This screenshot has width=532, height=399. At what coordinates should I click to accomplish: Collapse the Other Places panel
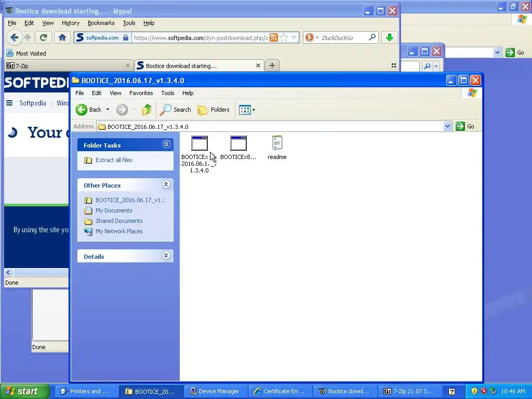[166, 184]
